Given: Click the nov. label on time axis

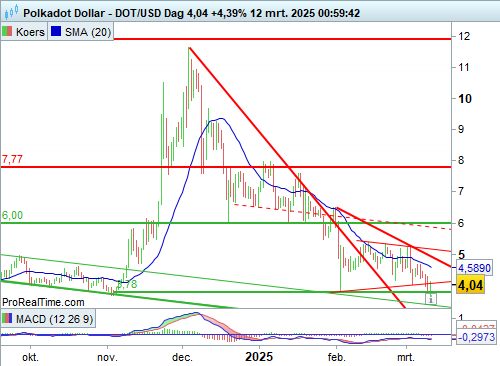Looking at the screenshot, I should click(107, 357).
